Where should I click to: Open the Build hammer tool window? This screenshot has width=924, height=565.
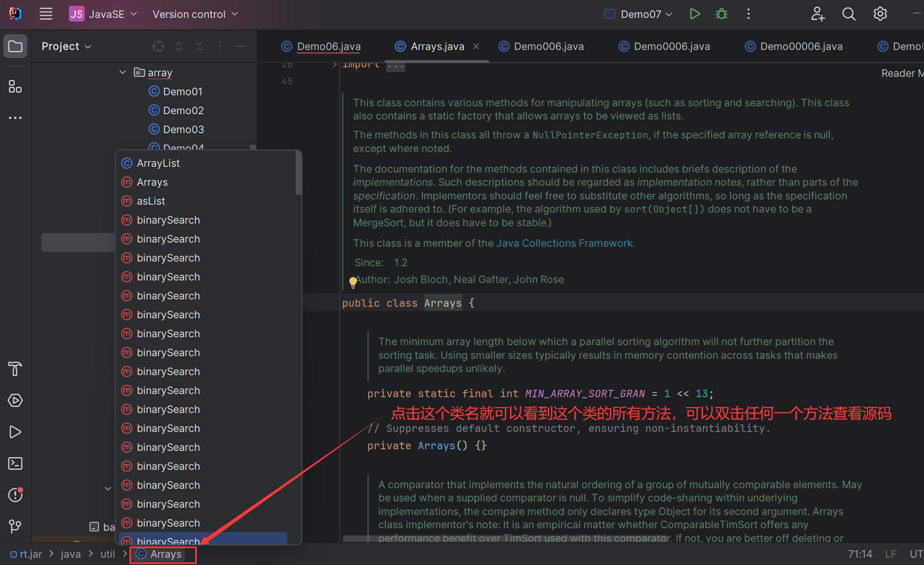click(x=15, y=369)
